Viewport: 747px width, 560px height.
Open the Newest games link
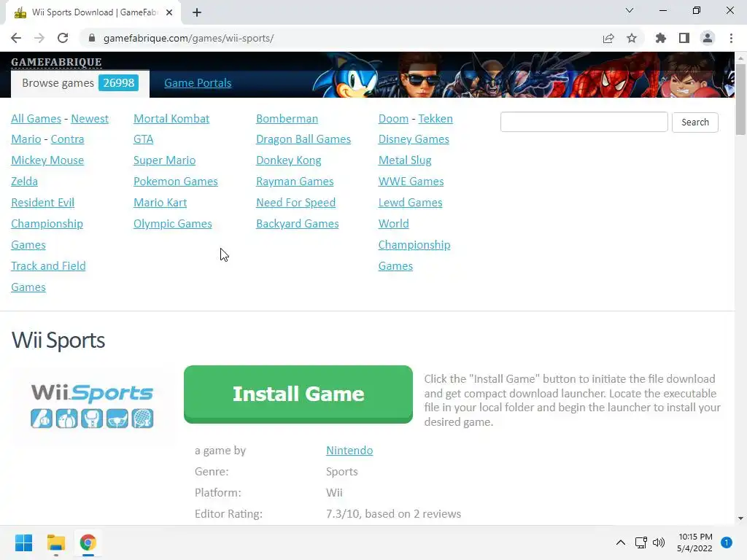click(90, 119)
